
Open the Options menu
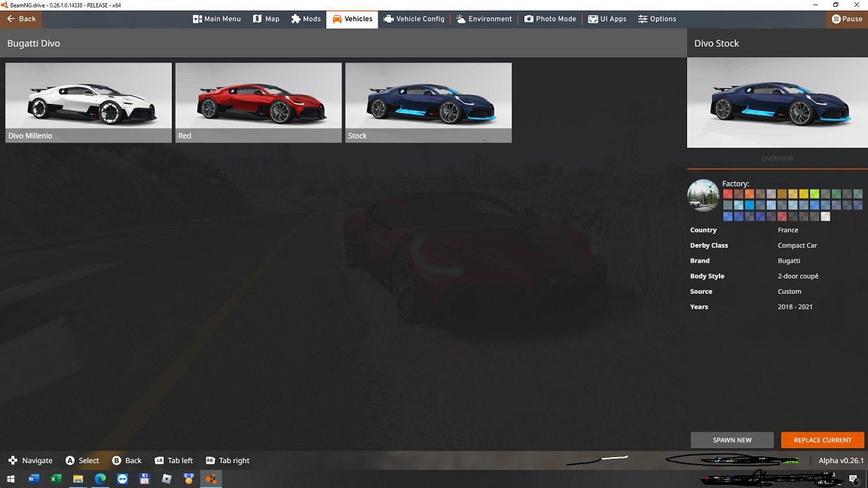(657, 19)
